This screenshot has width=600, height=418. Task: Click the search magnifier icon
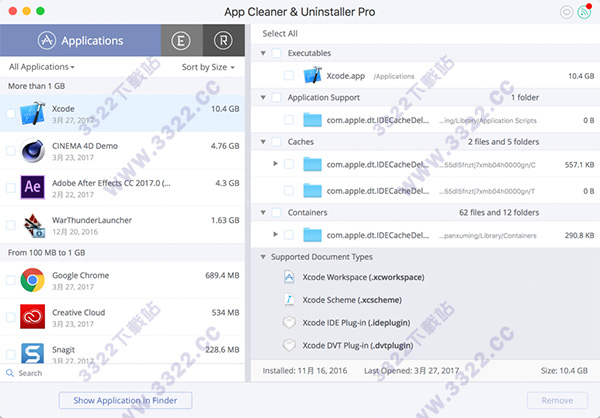10,373
